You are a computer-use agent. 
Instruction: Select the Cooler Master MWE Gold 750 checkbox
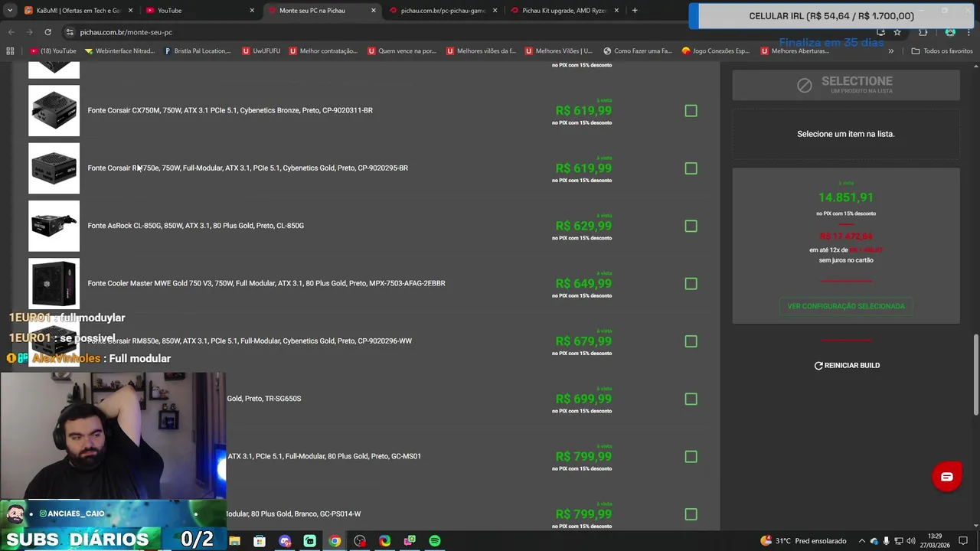click(691, 284)
